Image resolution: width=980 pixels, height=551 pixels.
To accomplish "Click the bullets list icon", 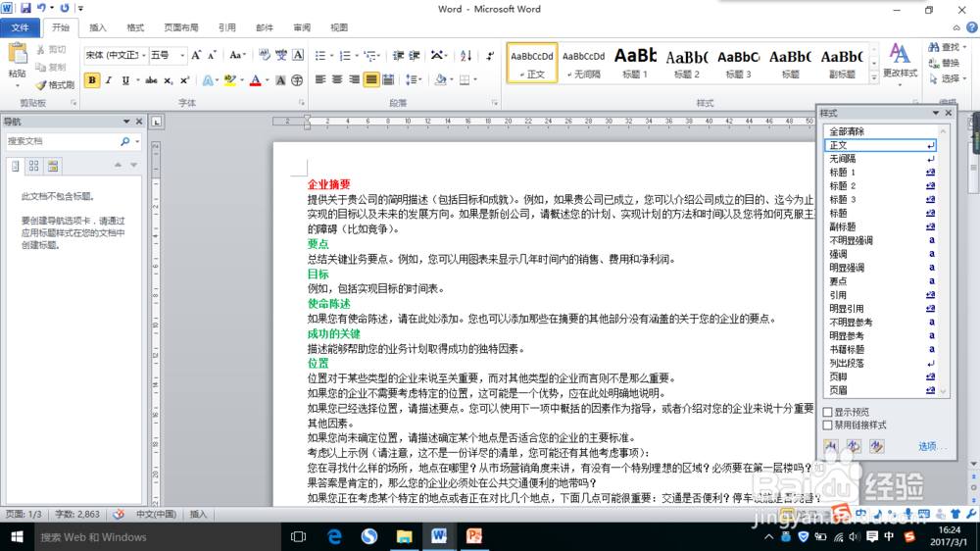I will tap(320, 56).
